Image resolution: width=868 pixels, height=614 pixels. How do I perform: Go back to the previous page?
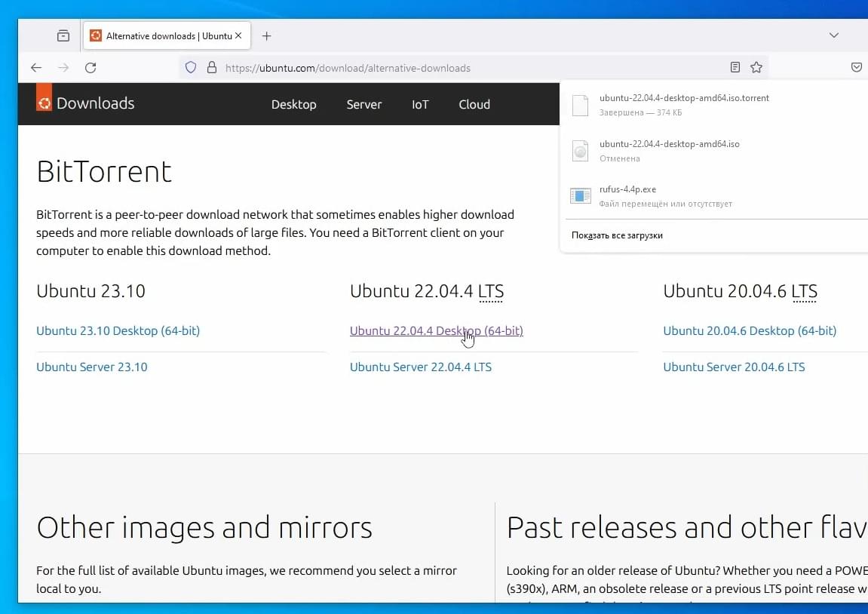tap(36, 68)
